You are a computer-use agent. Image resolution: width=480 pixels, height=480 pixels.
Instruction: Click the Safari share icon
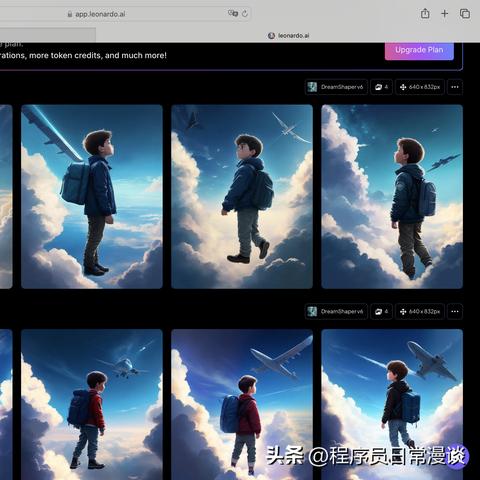(425, 14)
